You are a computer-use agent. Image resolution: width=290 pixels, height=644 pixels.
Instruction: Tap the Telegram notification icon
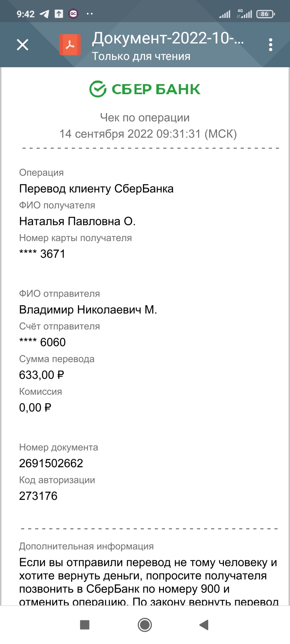tap(44, 14)
